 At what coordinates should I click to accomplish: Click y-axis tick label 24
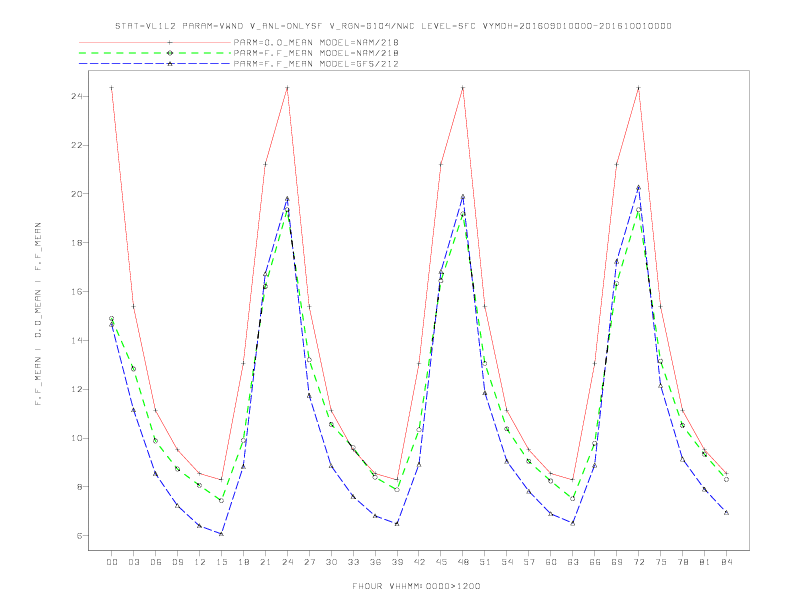(77, 96)
